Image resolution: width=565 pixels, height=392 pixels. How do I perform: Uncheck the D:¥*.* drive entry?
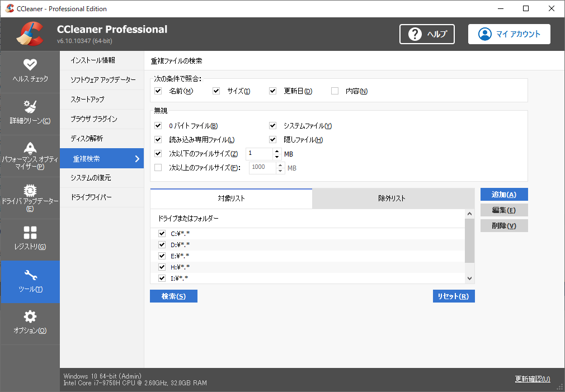(x=162, y=244)
